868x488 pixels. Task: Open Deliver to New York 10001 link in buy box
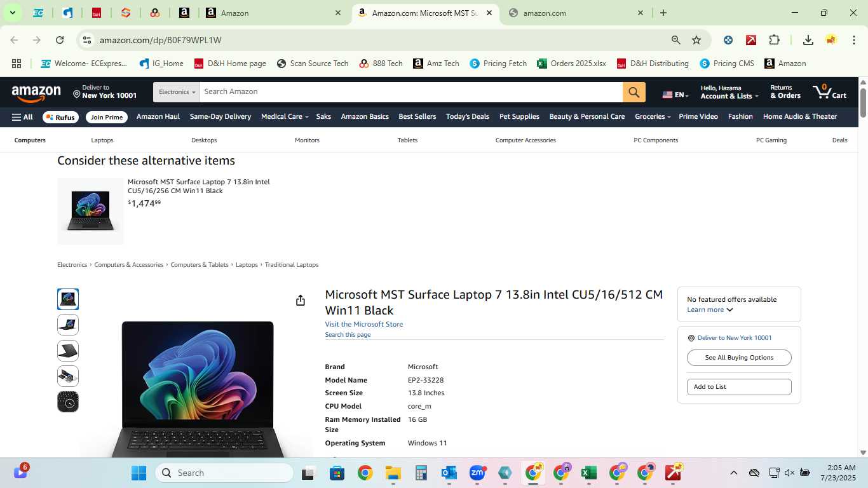pyautogui.click(x=735, y=338)
